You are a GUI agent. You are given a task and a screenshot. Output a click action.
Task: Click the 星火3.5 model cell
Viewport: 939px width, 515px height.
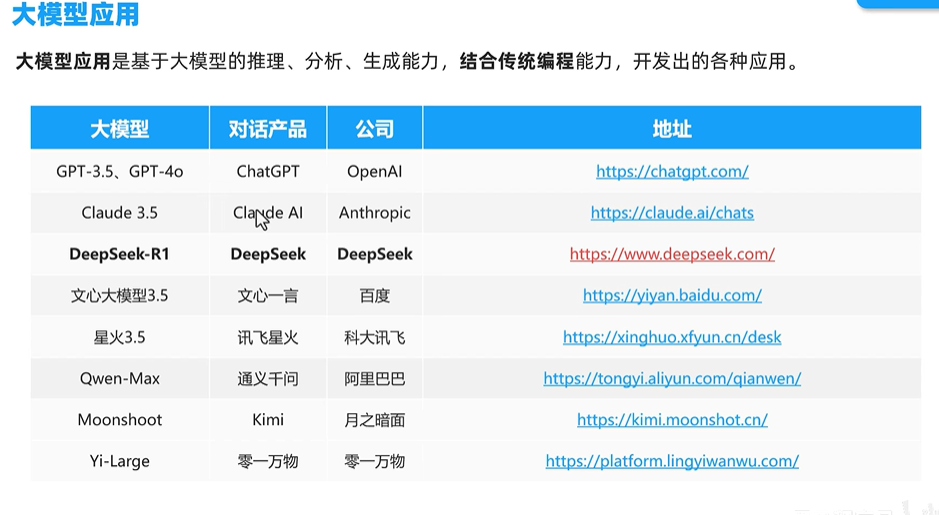(x=120, y=337)
